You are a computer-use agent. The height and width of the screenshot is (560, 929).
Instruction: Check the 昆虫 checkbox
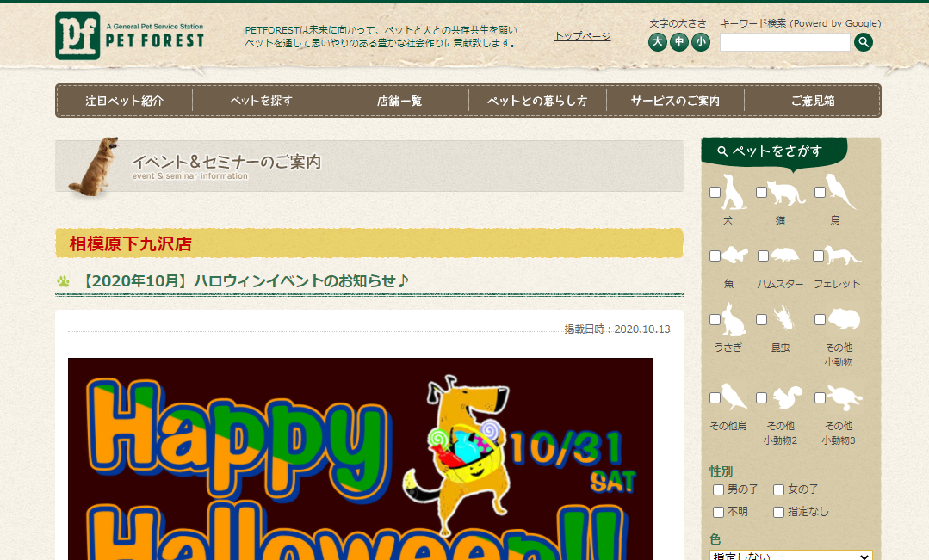click(x=762, y=320)
